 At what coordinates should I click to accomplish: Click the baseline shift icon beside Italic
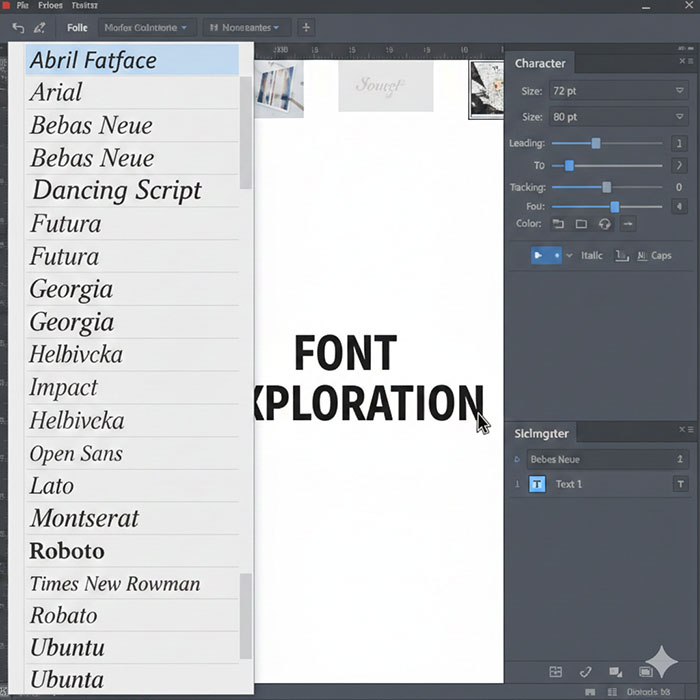[x=622, y=255]
